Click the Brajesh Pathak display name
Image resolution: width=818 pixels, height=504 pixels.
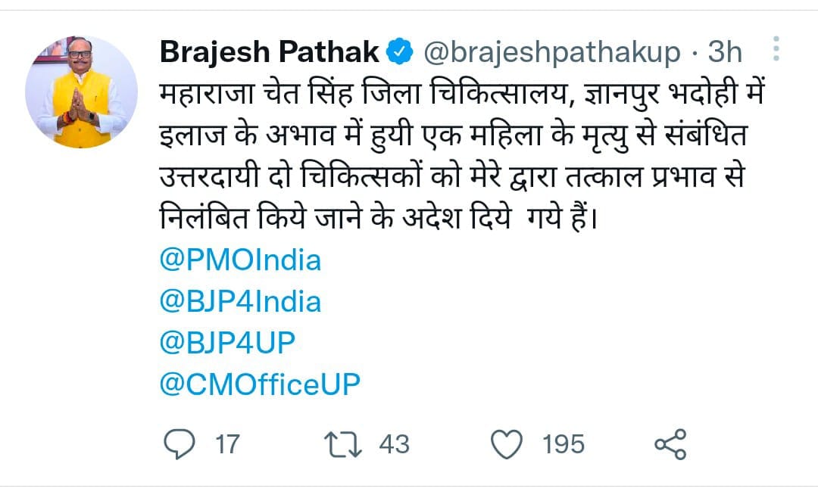(270, 51)
